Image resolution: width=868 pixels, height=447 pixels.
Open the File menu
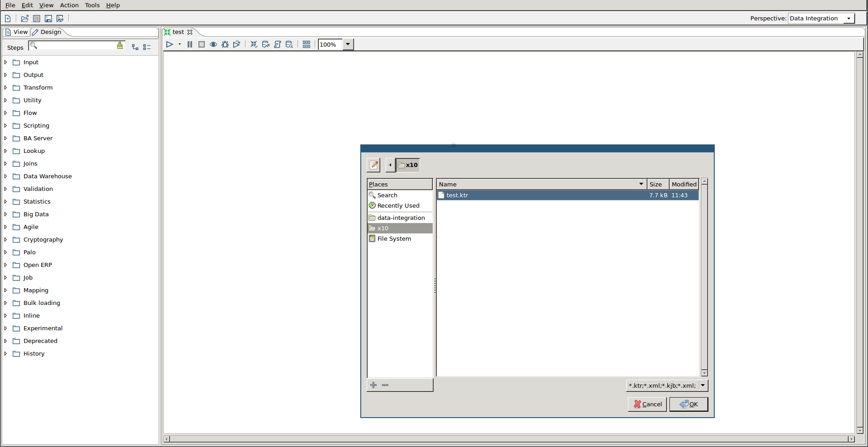[x=10, y=5]
